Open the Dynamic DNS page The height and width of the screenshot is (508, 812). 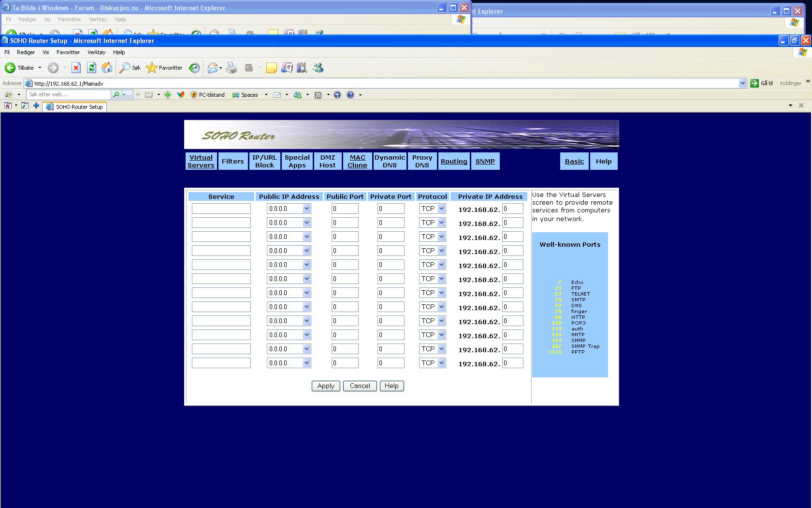tap(390, 161)
